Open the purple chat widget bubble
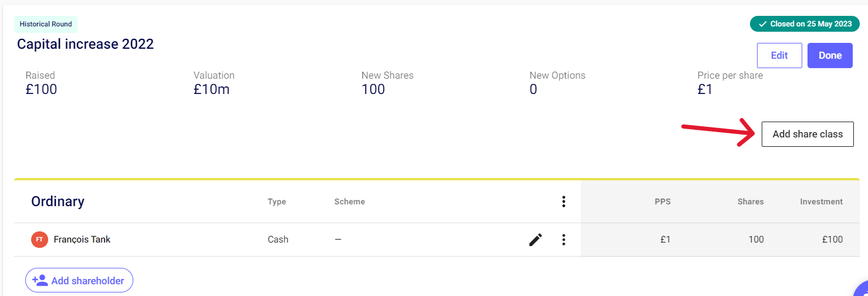Image resolution: width=868 pixels, height=296 pixels. coord(861,290)
